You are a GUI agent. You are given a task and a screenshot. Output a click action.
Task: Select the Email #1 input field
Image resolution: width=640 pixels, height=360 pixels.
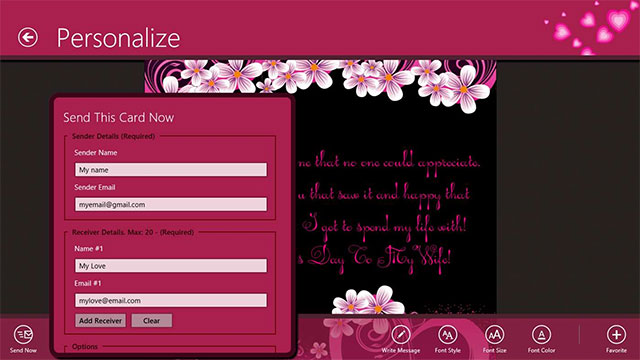coord(171,300)
